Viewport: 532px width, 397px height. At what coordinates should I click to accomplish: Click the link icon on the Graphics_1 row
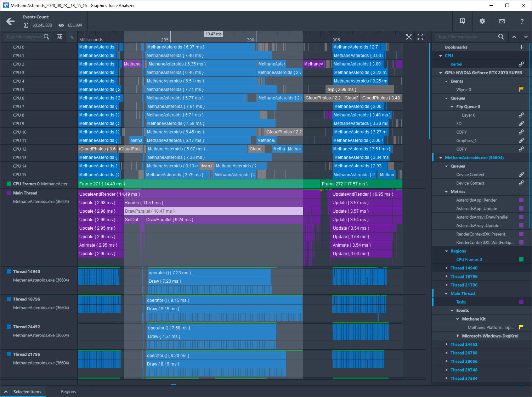(521, 140)
